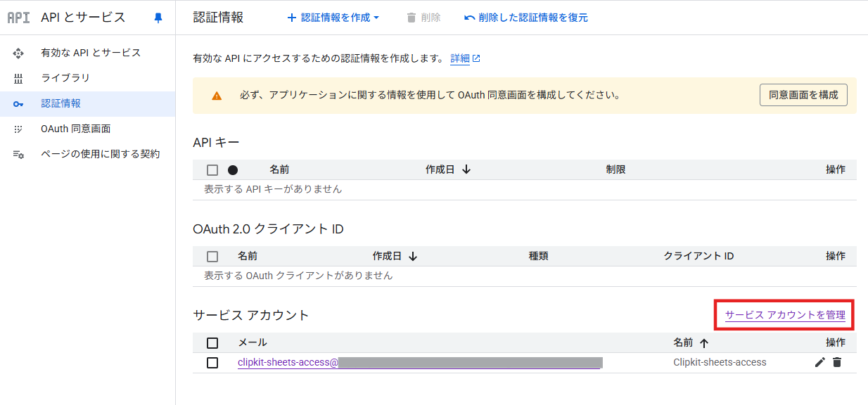
Task: Click the ページの使用に関する契約 settings icon
Action: [x=19, y=154]
